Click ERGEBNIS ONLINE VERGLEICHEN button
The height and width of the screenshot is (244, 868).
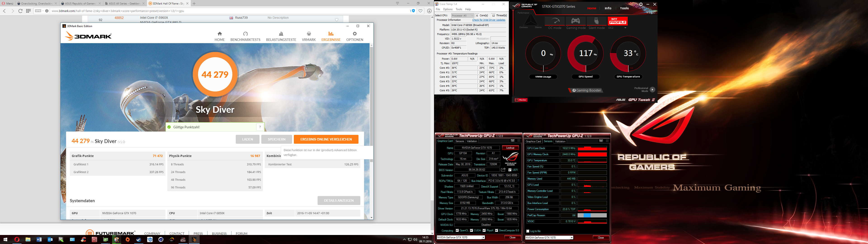click(326, 139)
